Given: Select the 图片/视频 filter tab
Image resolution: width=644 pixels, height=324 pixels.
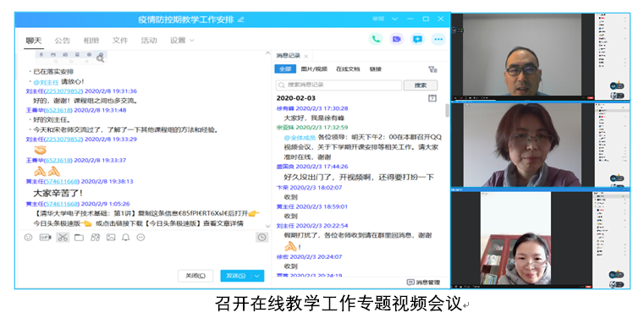Looking at the screenshot, I should click(x=314, y=69).
